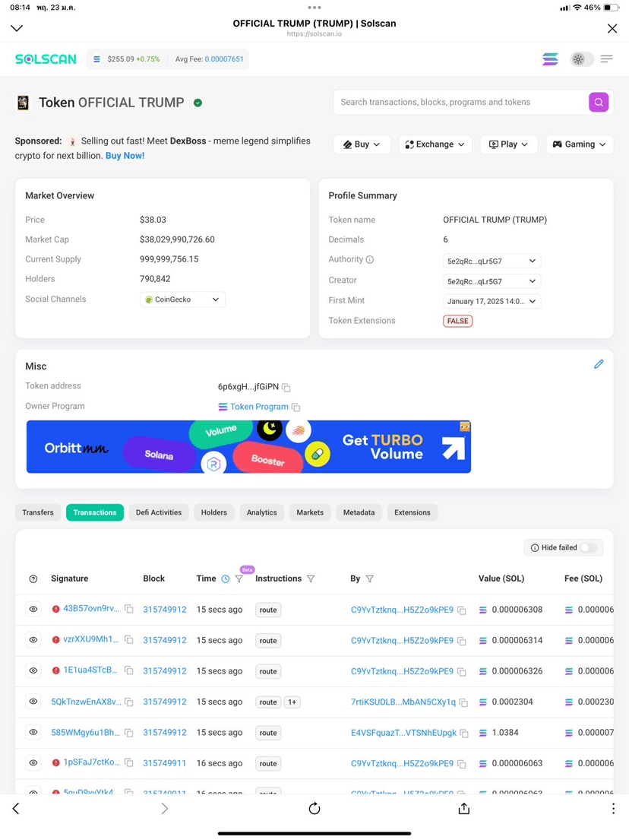The height and width of the screenshot is (840, 629).
Task: Preview transaction 1pSFaJ7ctKo with eye icon
Action: [33, 763]
